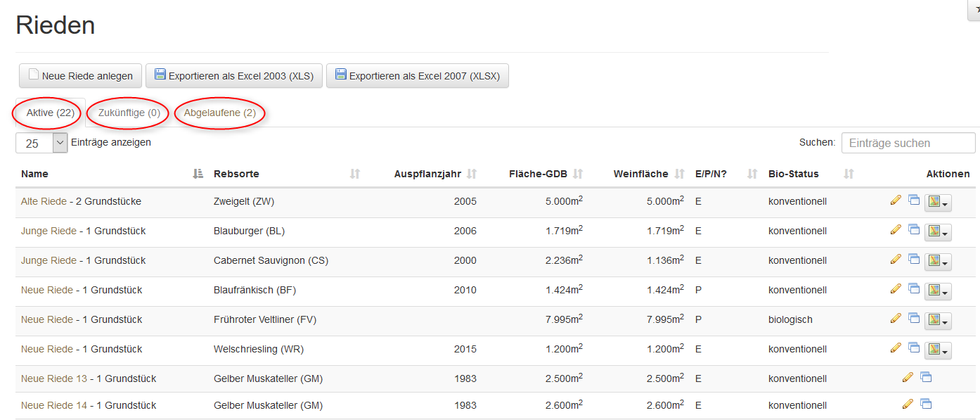Click pencil icon for Neue Riede 13
The image size is (980, 420).
click(908, 378)
